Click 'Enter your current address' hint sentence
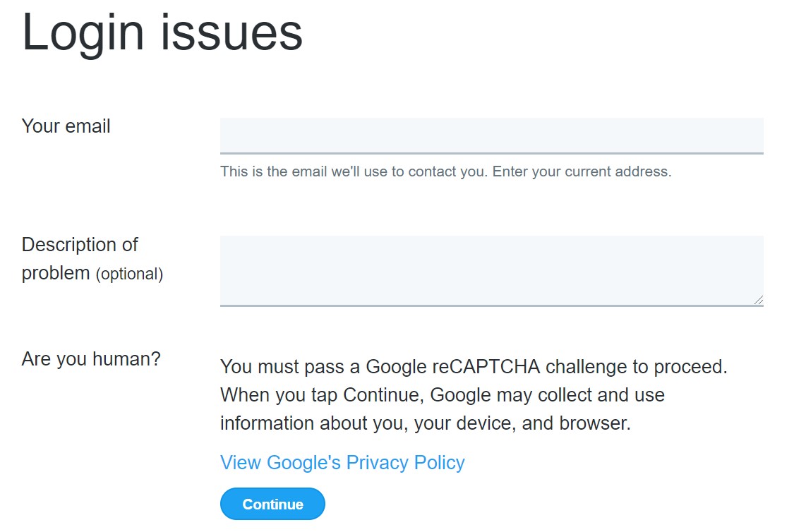This screenshot has height=532, width=794. 582,171
